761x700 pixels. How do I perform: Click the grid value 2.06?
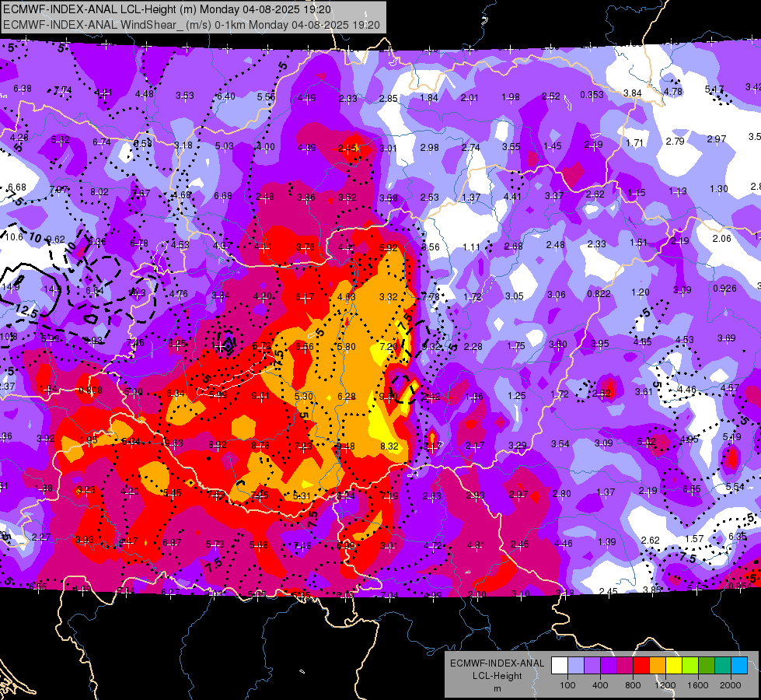[721, 238]
